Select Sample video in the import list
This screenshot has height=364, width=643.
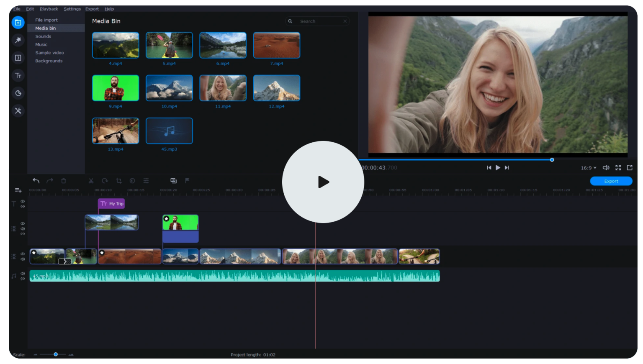pyautogui.click(x=49, y=53)
